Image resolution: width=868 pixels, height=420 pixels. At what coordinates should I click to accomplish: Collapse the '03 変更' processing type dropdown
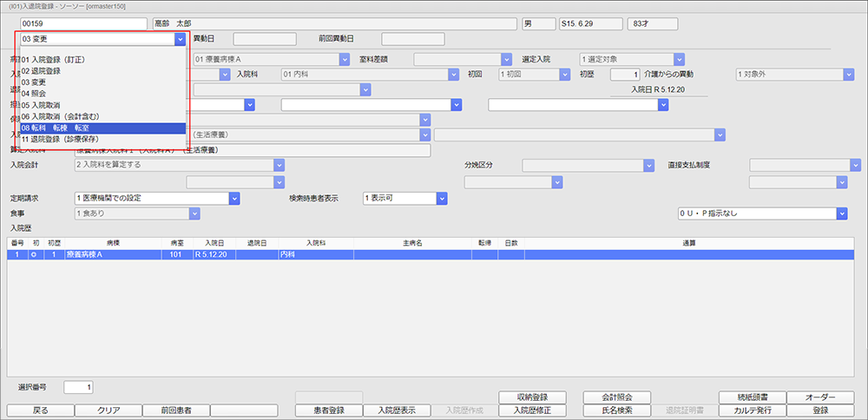click(x=180, y=39)
